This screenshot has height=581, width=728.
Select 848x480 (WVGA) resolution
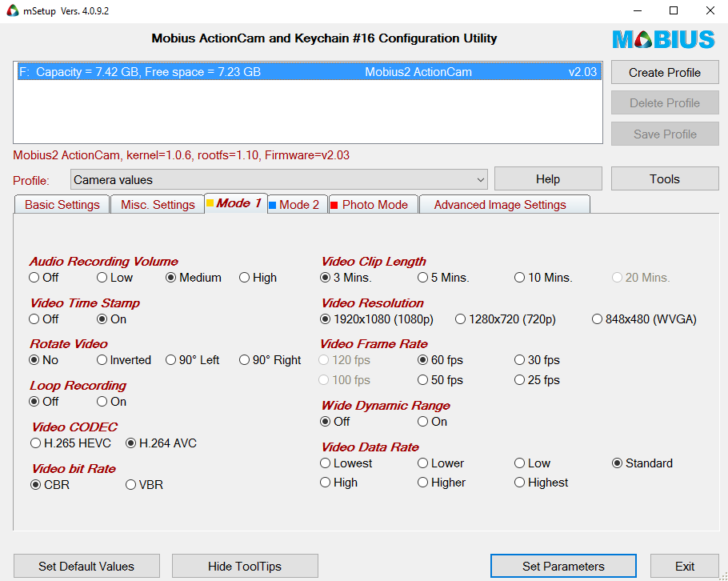(645, 319)
